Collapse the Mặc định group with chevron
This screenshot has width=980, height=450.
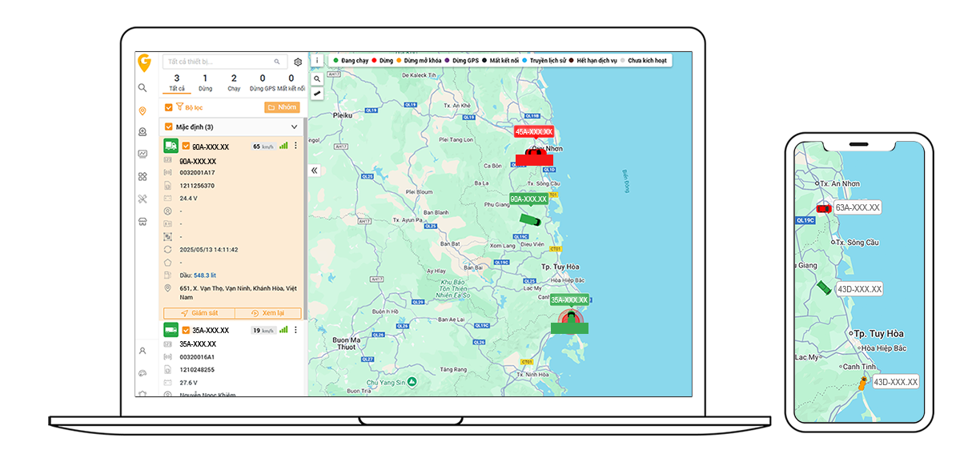294,127
